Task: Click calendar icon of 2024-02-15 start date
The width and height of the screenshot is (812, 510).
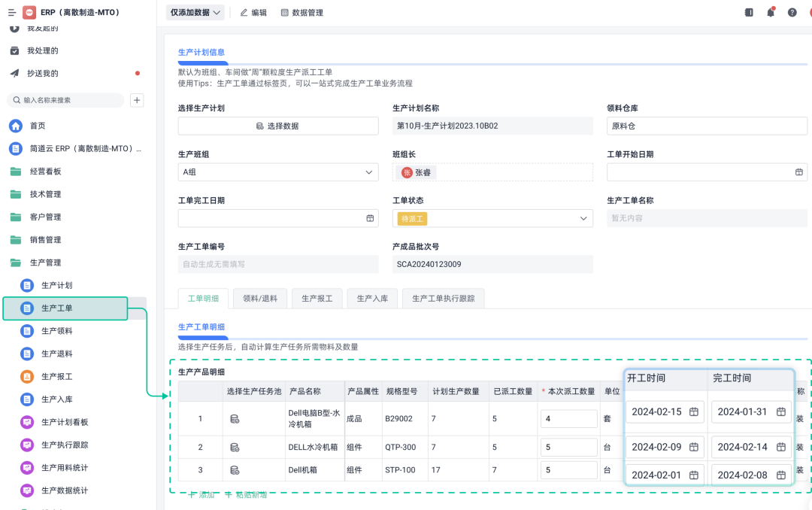Action: pos(694,411)
